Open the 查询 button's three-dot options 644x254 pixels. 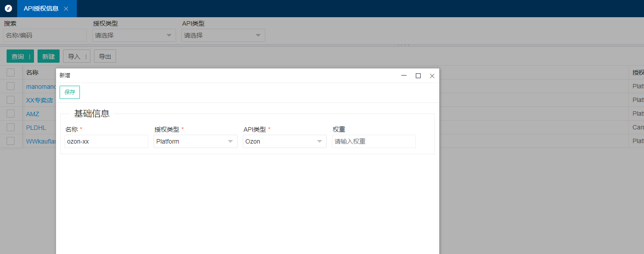[30, 57]
